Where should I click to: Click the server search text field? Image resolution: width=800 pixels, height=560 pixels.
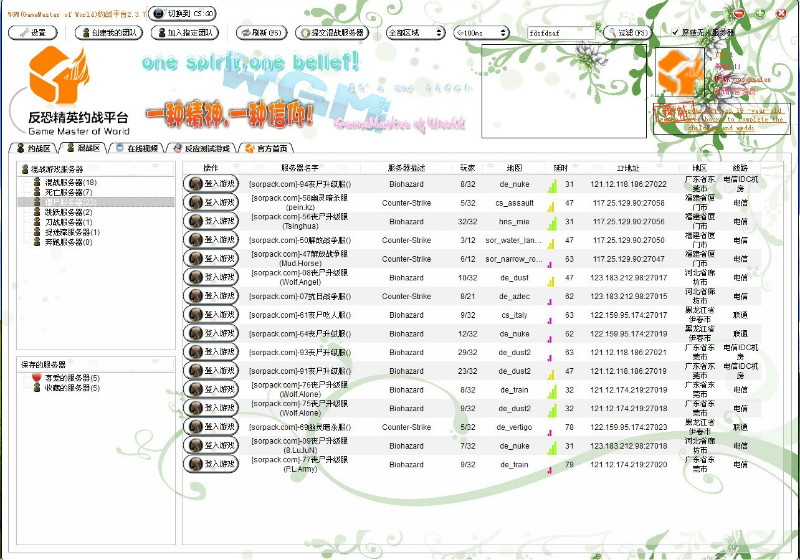[561, 33]
